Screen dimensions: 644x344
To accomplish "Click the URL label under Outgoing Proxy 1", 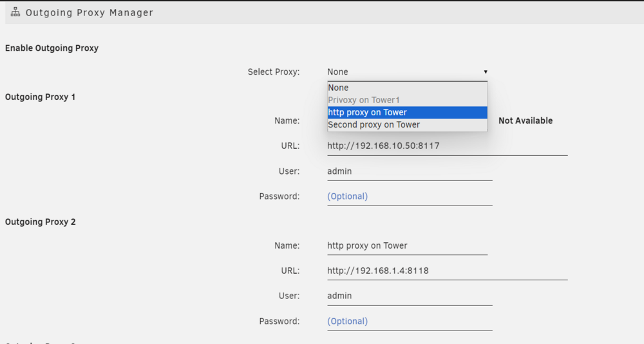I will [x=290, y=146].
